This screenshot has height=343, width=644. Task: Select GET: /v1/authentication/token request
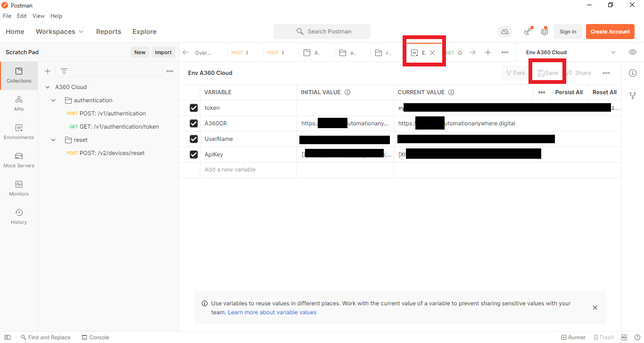[x=113, y=127]
